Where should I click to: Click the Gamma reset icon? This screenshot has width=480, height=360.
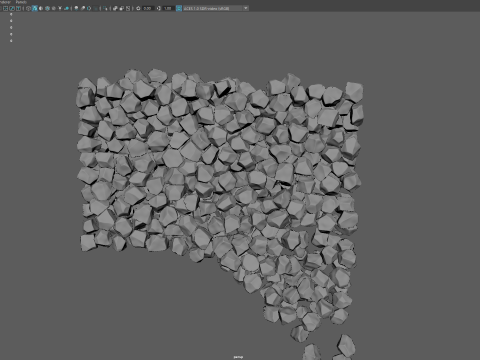[x=159, y=8]
